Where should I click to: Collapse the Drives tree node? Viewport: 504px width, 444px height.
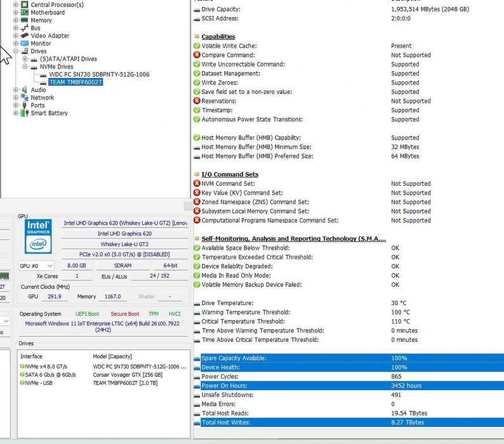pyautogui.click(x=15, y=51)
